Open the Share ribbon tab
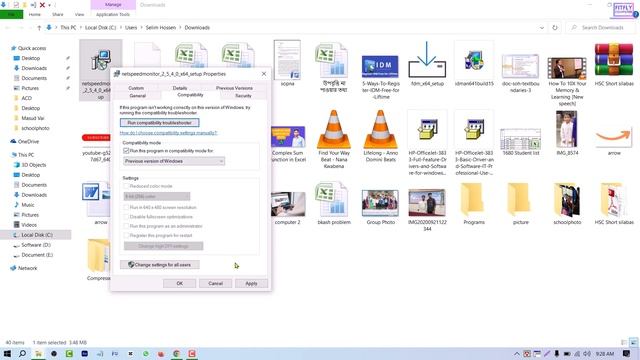640x360 pixels. (58, 14)
